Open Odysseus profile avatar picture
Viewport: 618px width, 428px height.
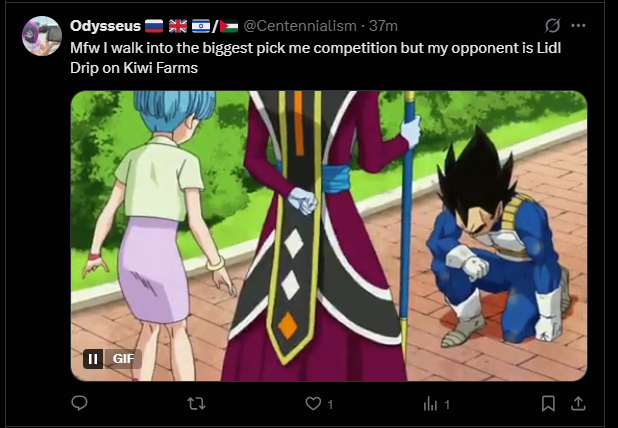click(42, 36)
